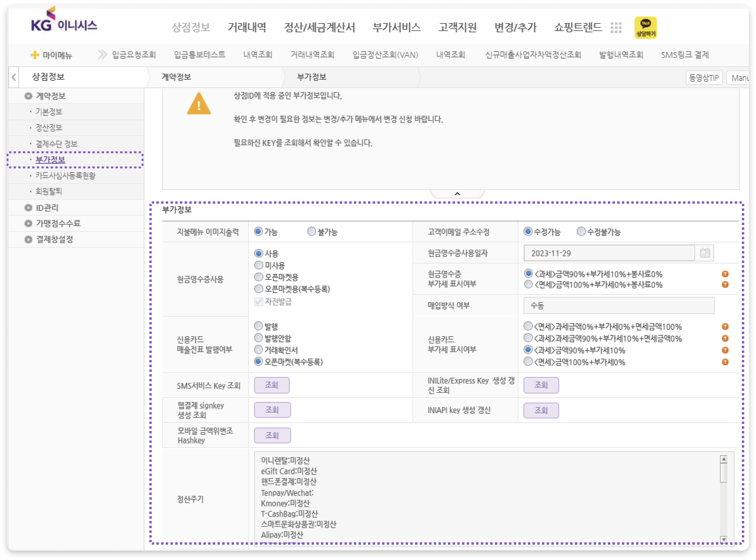Click 조회 button for INIAPI key 생성 갱신
Viewport: 756px width, 560px height.
(x=541, y=410)
